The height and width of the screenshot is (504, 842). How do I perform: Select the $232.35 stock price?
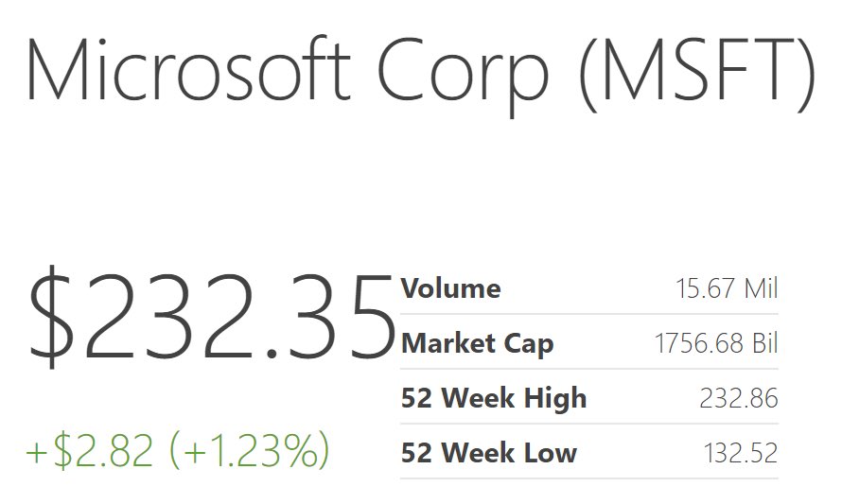pyautogui.click(x=213, y=317)
